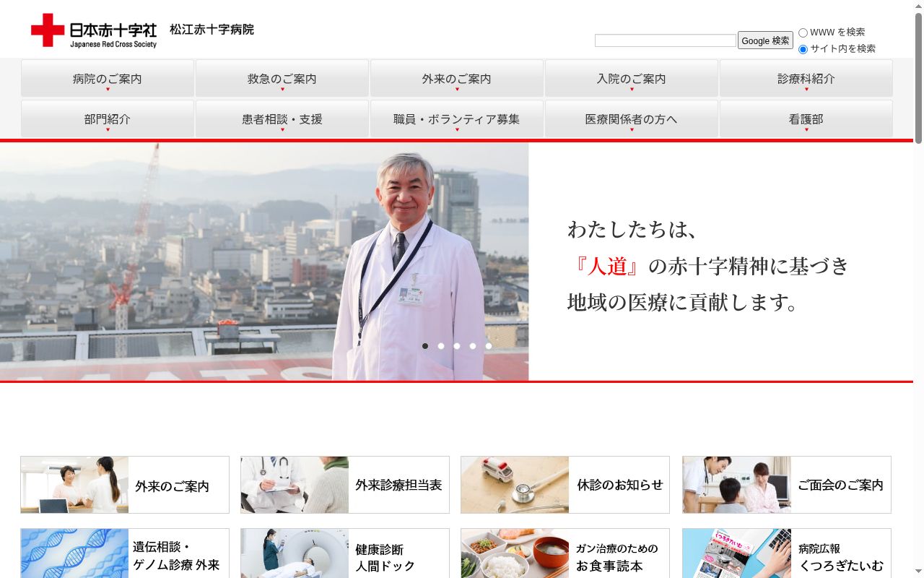Click the Google 検索 button
The height and width of the screenshot is (578, 924).
click(x=765, y=40)
